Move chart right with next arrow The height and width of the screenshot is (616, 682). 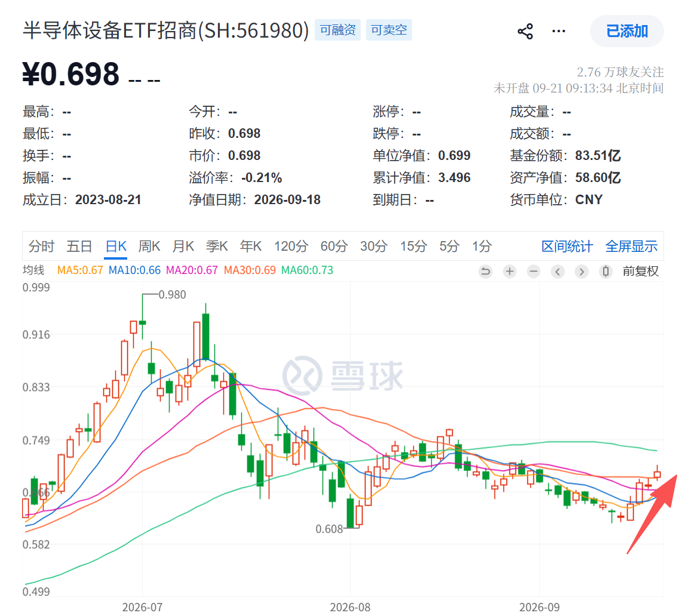pos(582,272)
